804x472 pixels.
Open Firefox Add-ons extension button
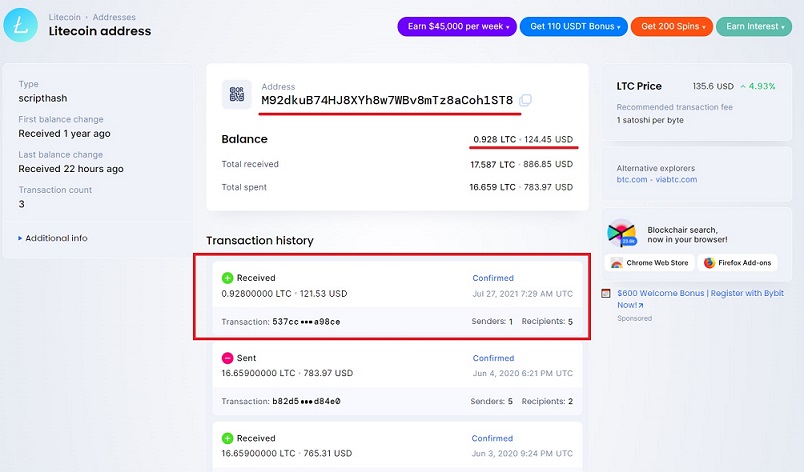(737, 263)
